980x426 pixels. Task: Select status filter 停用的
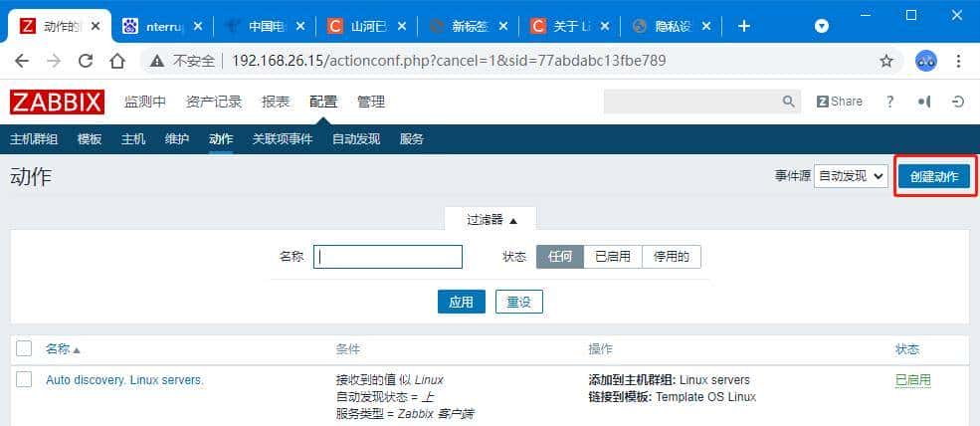[x=672, y=257]
